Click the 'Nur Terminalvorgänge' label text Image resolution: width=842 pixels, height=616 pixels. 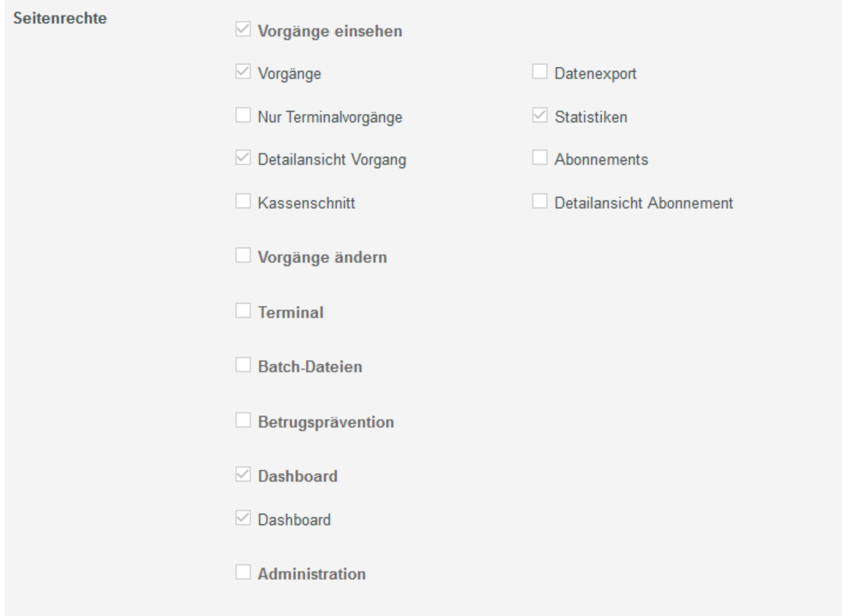330,117
